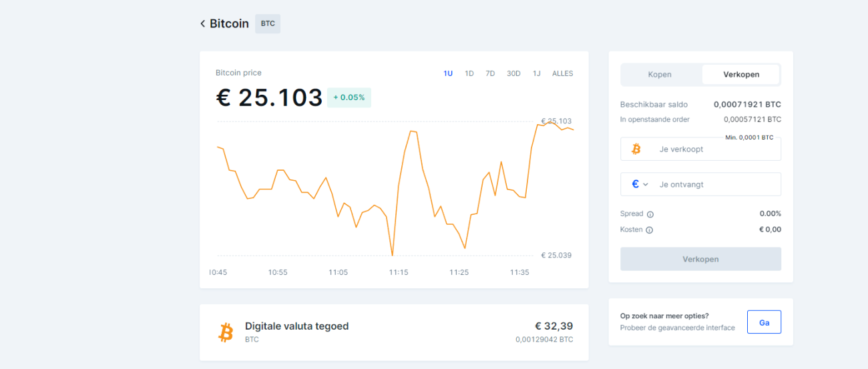The width and height of the screenshot is (868, 369).
Task: Open the Kopen tab
Action: point(660,75)
